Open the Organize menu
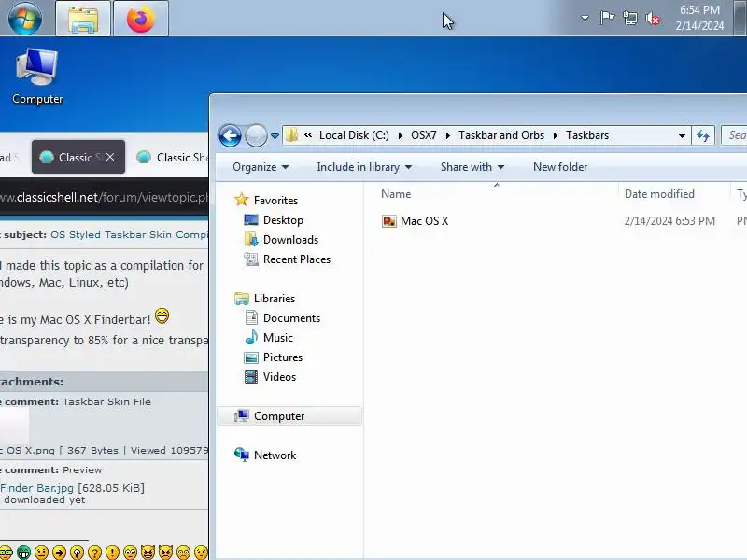Viewport: 747px width, 560px height. tap(261, 167)
